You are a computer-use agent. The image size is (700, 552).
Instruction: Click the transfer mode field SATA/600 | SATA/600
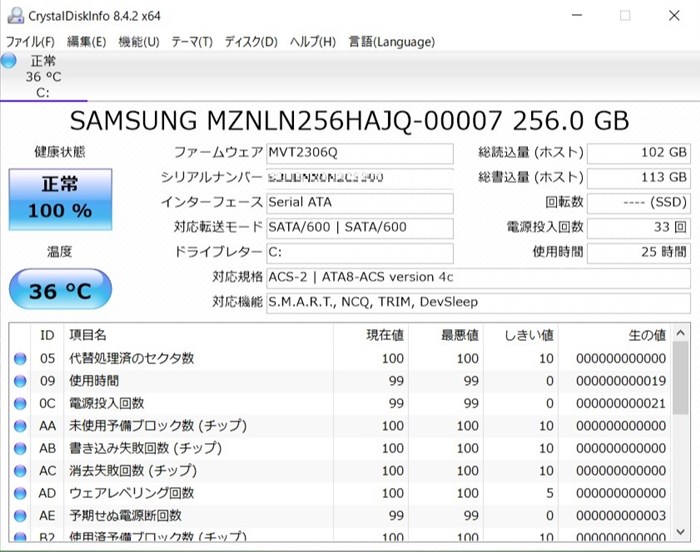[360, 228]
